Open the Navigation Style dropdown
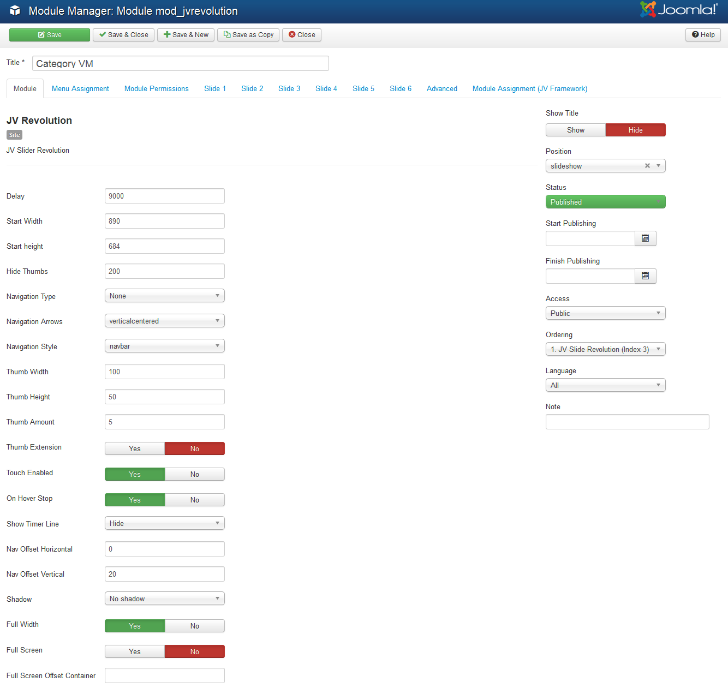The height and width of the screenshot is (700, 728). point(165,346)
